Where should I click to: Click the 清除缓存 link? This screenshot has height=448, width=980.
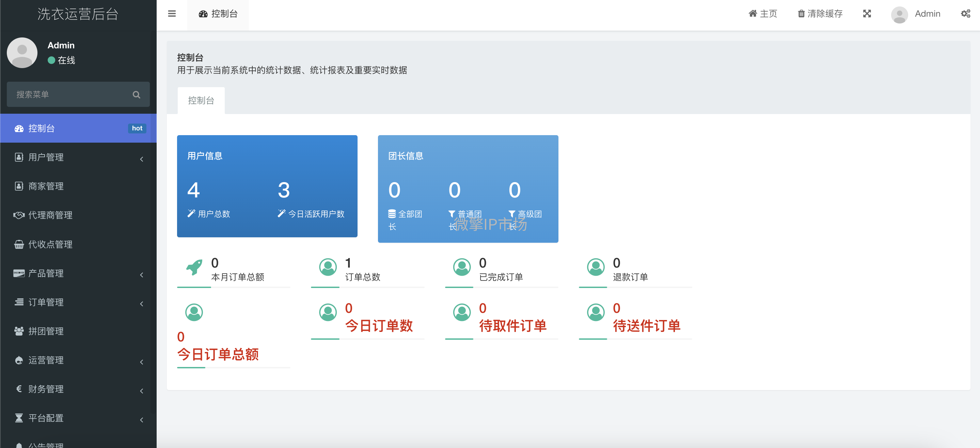[x=820, y=14]
